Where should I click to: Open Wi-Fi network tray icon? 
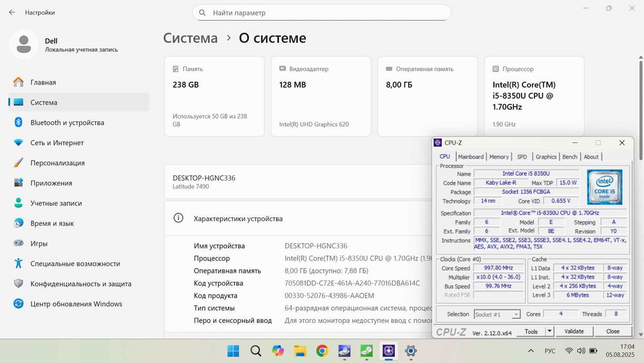569,351
